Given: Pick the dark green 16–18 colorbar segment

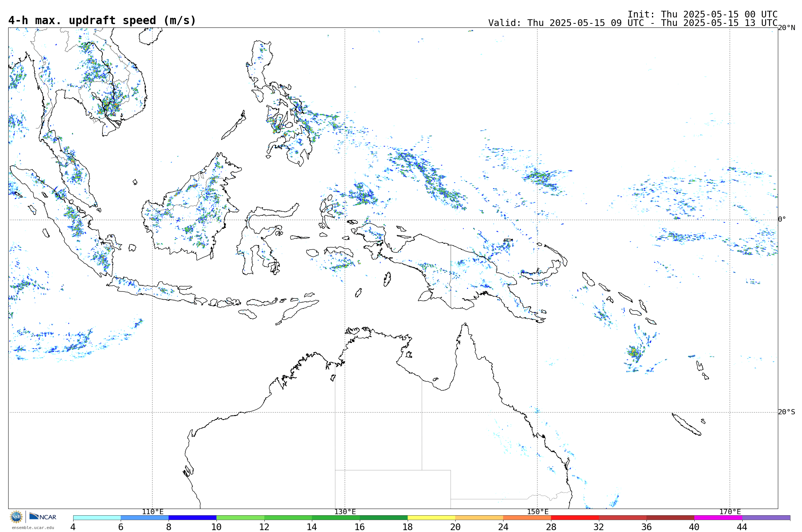Looking at the screenshot, I should pos(384,518).
